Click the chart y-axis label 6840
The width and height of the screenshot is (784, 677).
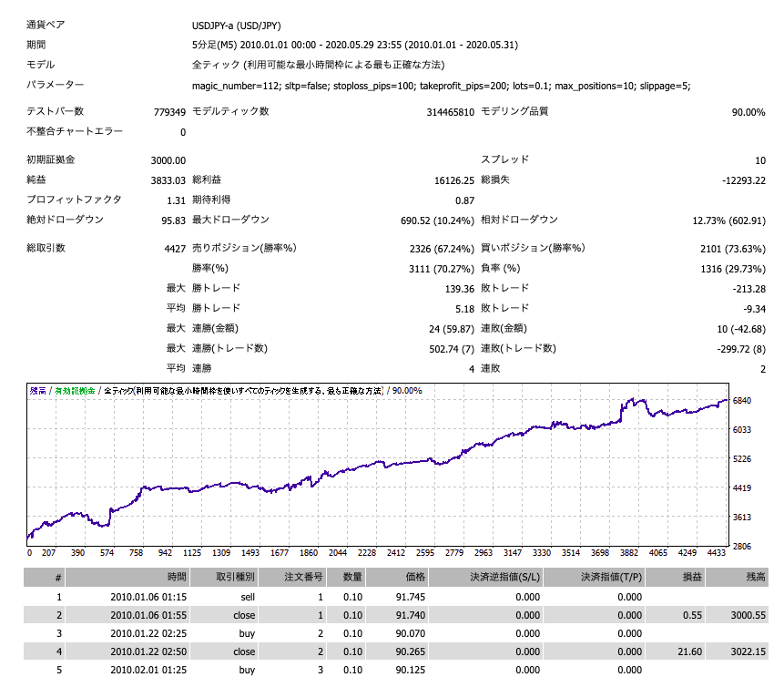point(741,401)
